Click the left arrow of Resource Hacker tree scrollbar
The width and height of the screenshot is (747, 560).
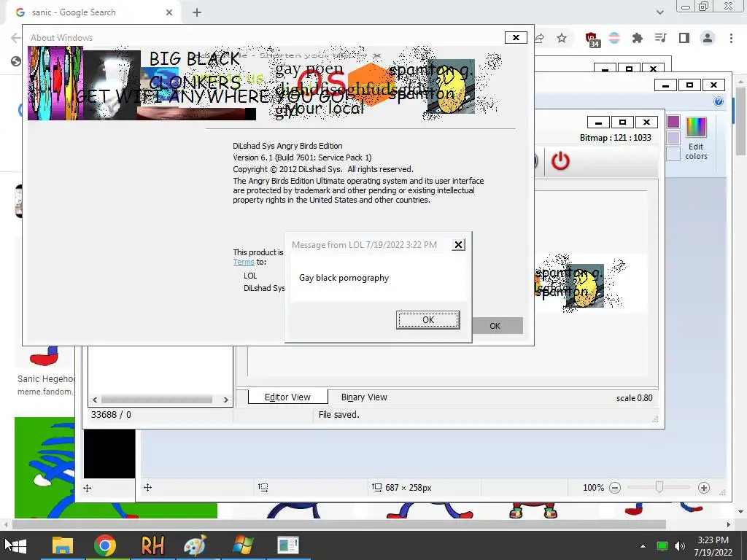point(95,400)
